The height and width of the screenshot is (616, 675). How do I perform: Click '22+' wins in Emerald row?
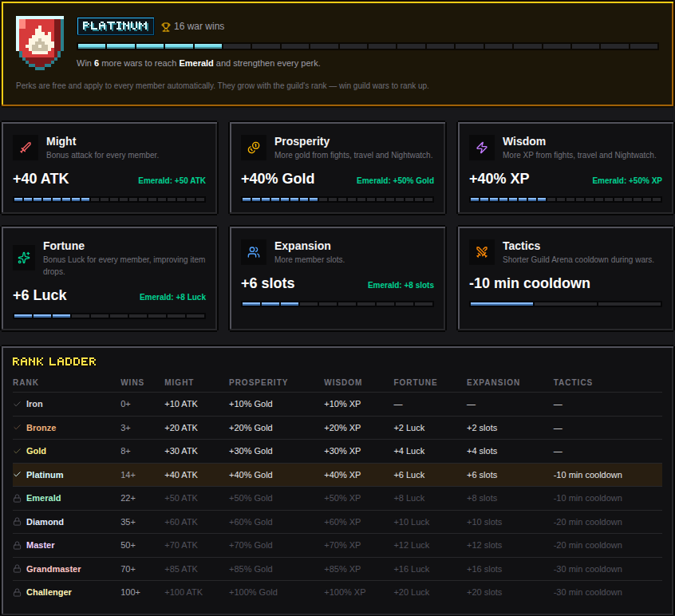(x=128, y=498)
